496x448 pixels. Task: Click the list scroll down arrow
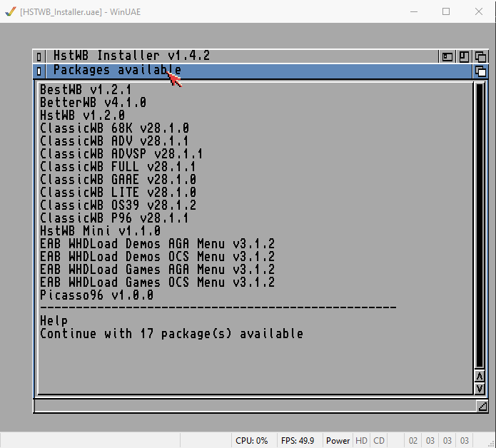click(480, 388)
